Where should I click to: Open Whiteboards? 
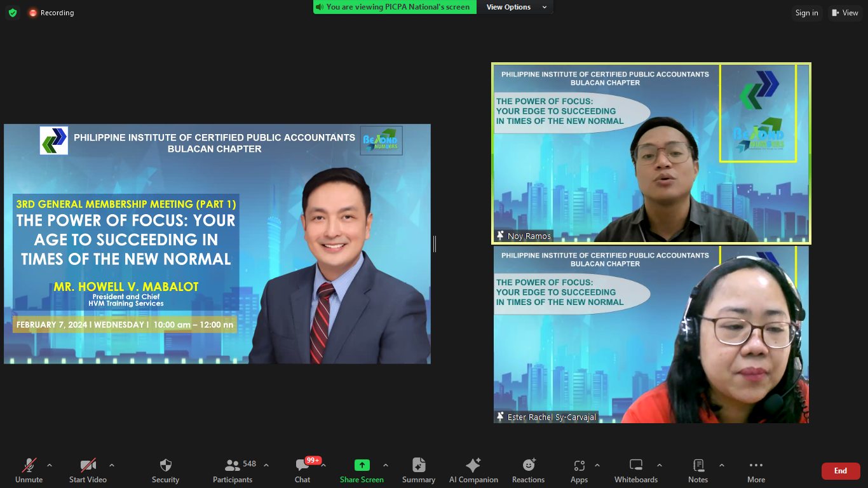click(x=636, y=471)
